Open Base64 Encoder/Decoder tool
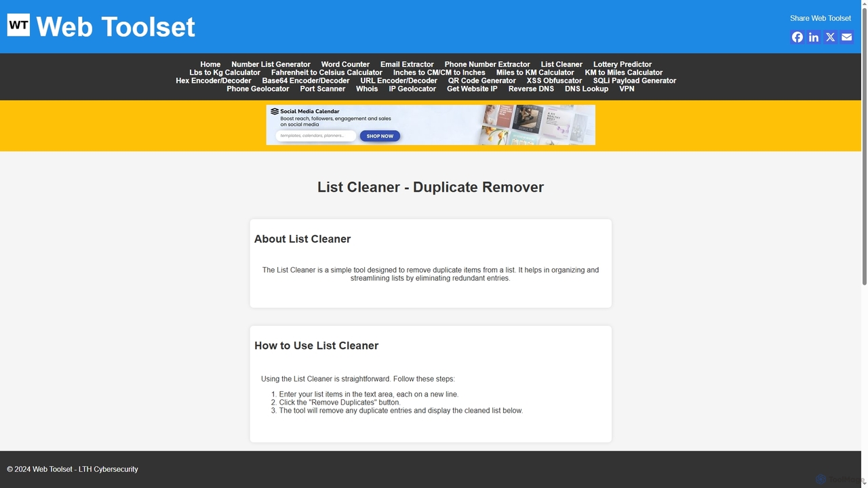 306,81
